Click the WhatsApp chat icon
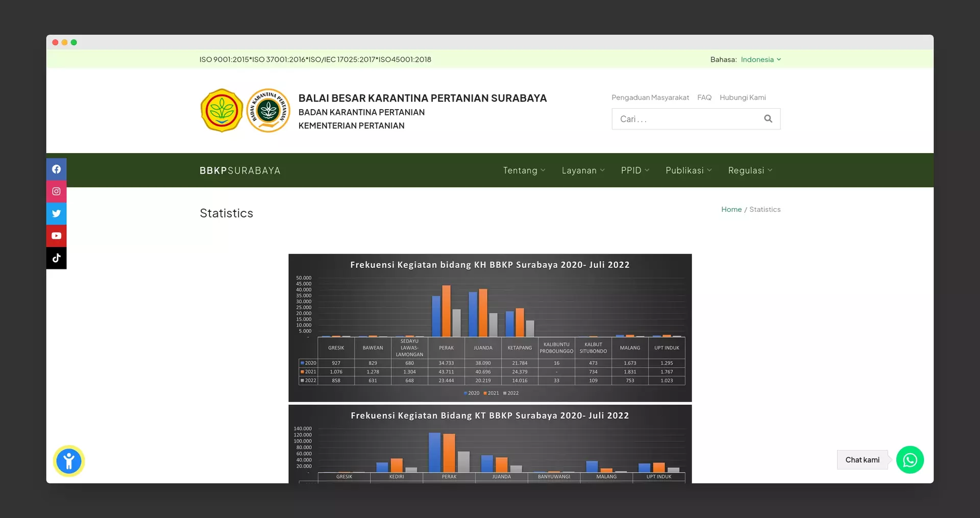This screenshot has width=980, height=518. pos(910,460)
